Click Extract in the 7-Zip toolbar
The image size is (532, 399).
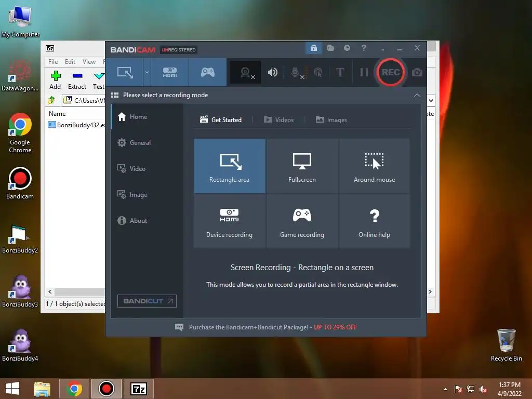[77, 80]
